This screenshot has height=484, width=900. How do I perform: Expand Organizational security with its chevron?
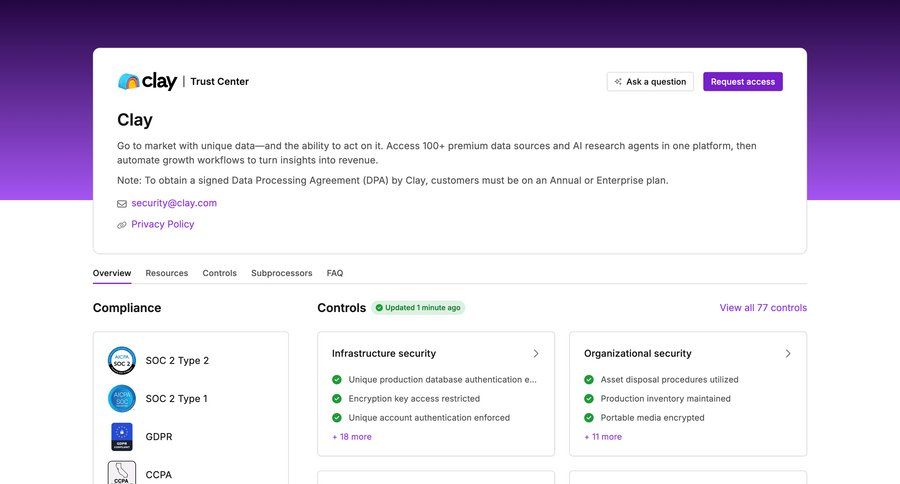[x=788, y=354]
